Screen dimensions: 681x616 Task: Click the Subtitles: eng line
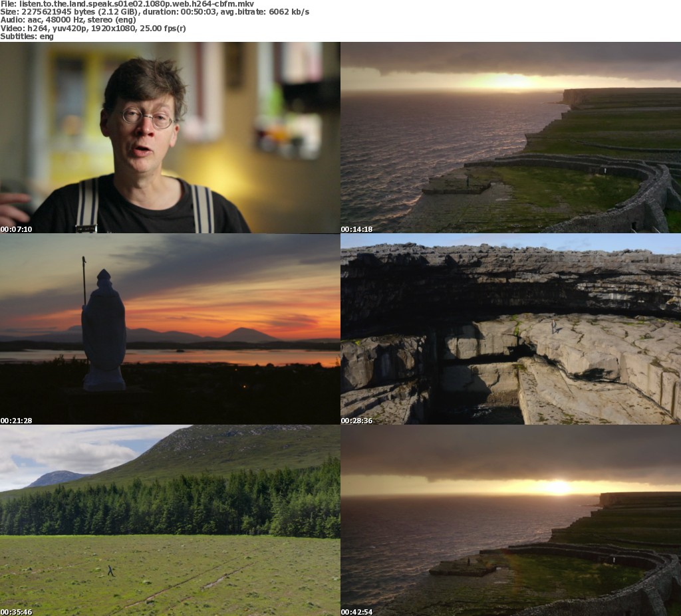[27, 37]
